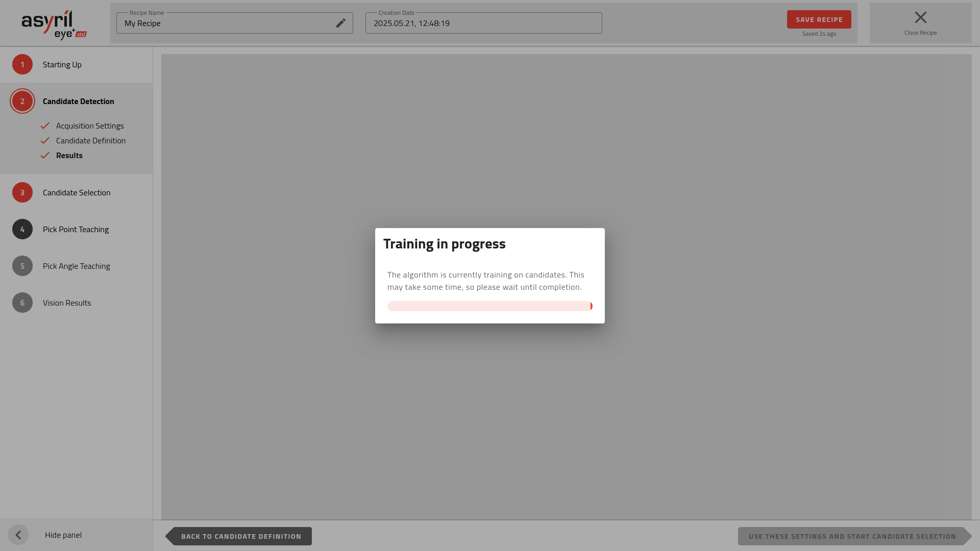Viewport: 980px width, 551px height.
Task: Click the checkmark next to Acquisition Settings
Action: click(x=45, y=126)
